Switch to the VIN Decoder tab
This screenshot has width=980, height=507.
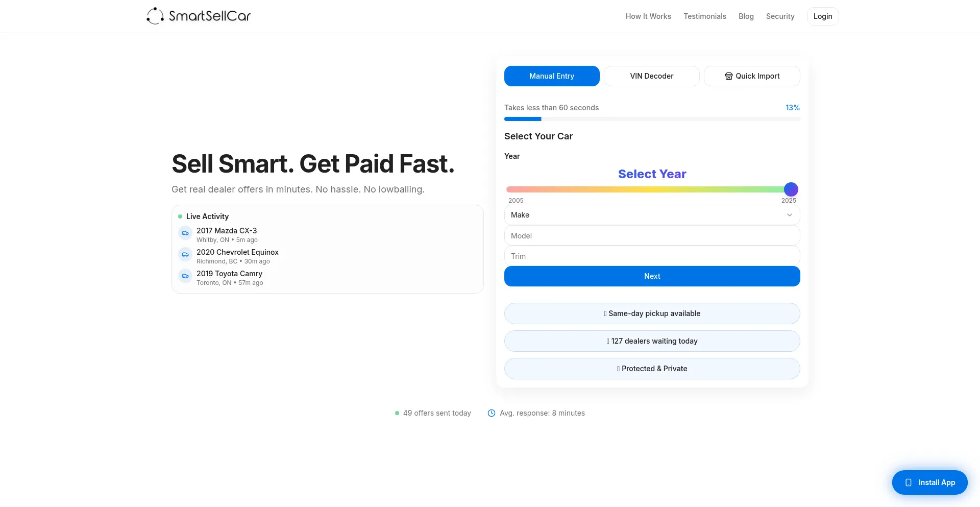click(x=652, y=76)
